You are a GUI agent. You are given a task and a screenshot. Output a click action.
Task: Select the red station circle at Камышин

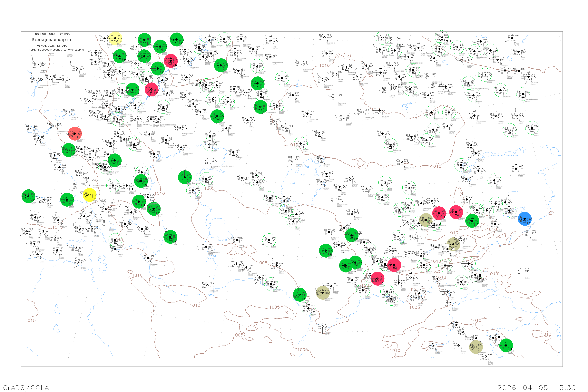coord(152,90)
